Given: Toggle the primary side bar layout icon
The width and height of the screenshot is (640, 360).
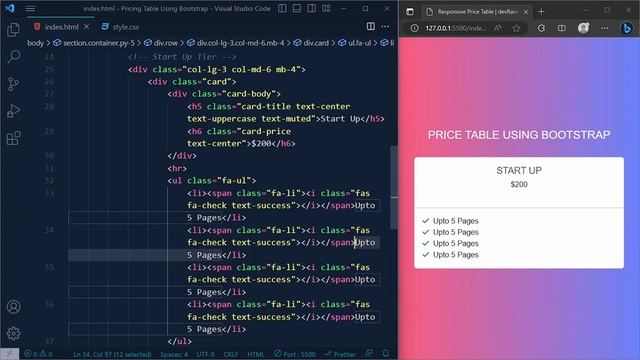Looking at the screenshot, I should pyautogui.click(x=282, y=8).
